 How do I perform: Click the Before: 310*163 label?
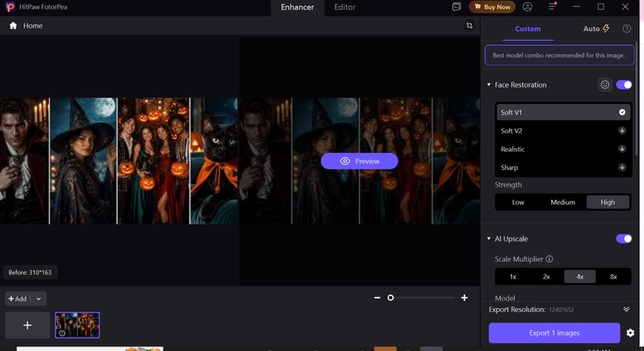[x=30, y=272]
